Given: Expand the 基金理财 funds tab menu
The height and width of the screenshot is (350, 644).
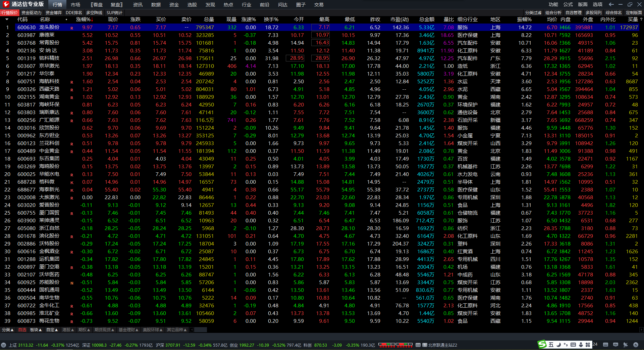Looking at the screenshot, I should 128,330.
